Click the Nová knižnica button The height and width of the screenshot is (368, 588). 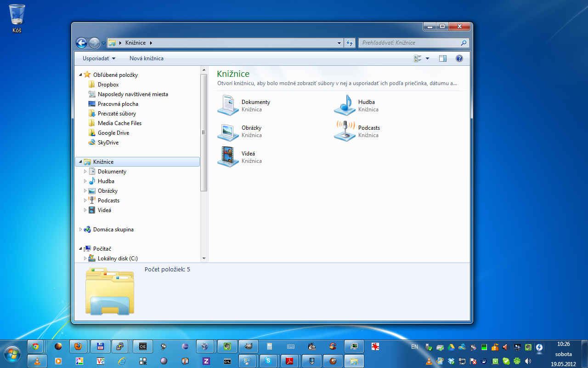point(146,58)
